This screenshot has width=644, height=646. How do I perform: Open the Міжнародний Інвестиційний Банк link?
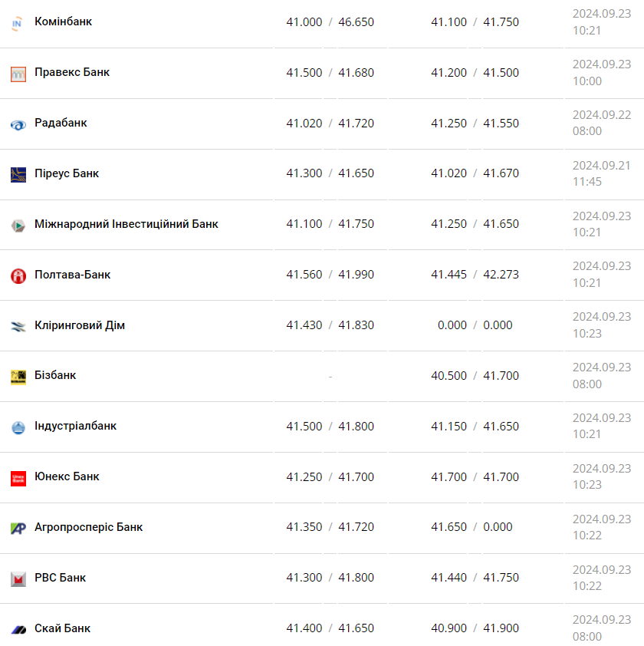[x=127, y=224]
